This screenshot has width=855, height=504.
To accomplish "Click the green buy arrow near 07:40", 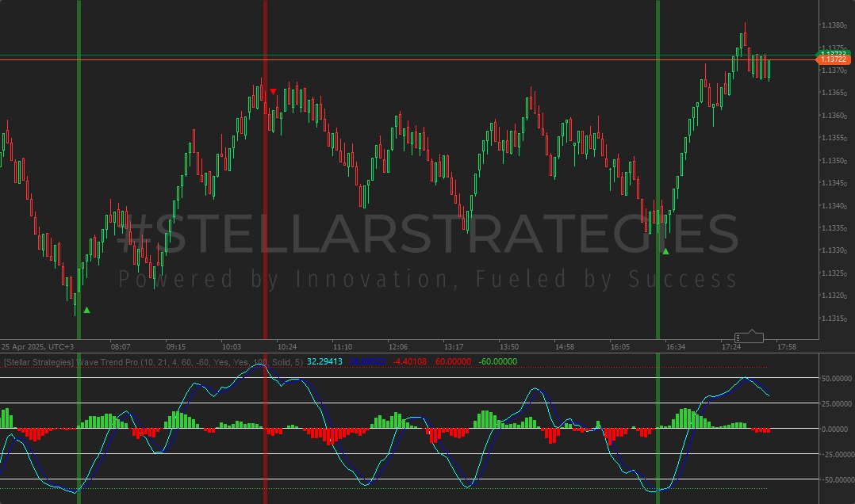I will tap(86, 310).
